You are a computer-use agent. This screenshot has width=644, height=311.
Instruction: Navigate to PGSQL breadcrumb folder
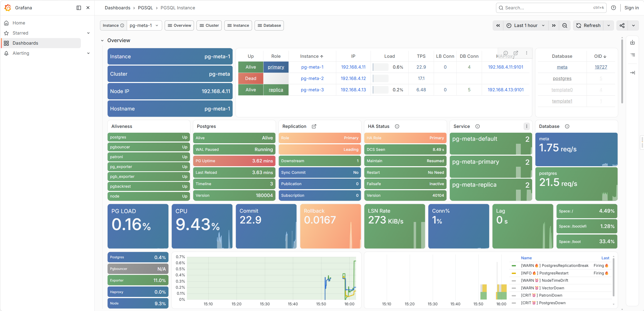pyautogui.click(x=145, y=8)
